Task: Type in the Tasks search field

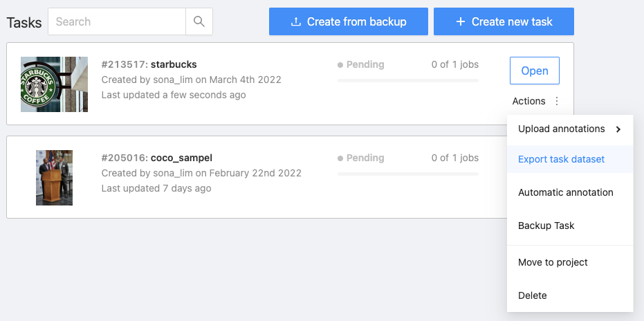Action: (117, 21)
